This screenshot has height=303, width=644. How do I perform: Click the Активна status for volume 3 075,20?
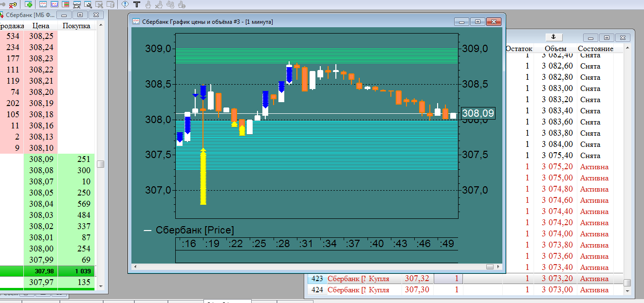click(594, 166)
